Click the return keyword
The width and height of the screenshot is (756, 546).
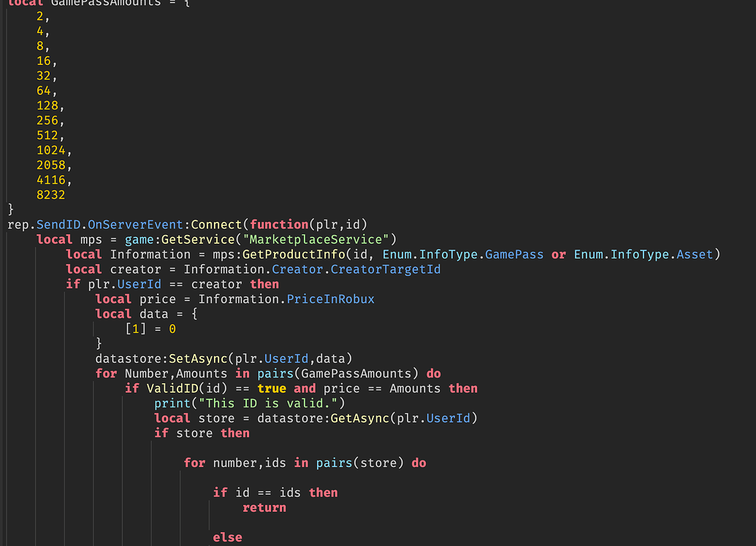[x=264, y=507]
